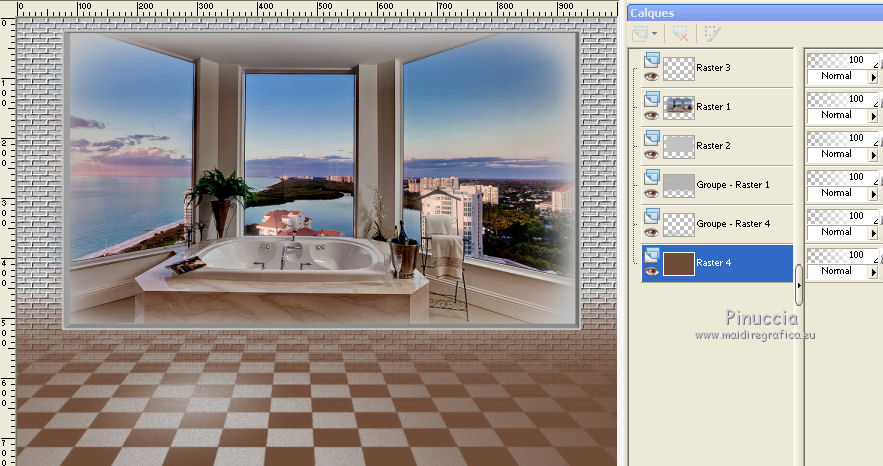This screenshot has width=883, height=466.
Task: Select the layer named Raster 3
Action: click(x=713, y=68)
